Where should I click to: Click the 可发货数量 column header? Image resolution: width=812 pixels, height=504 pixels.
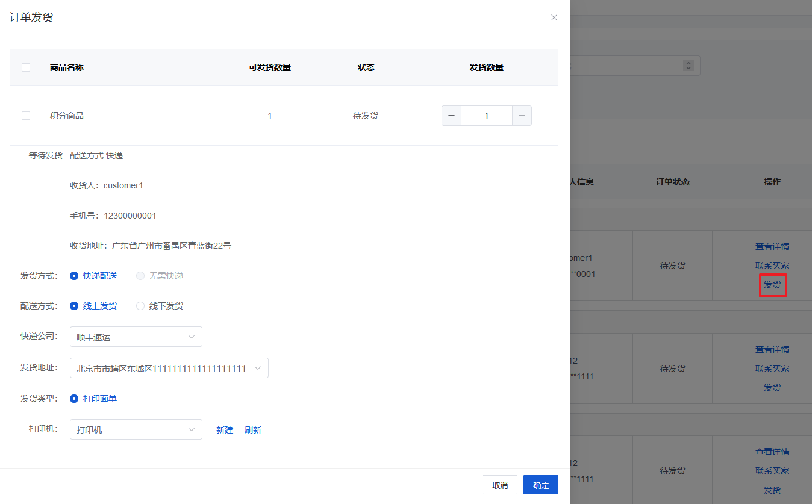pyautogui.click(x=270, y=67)
